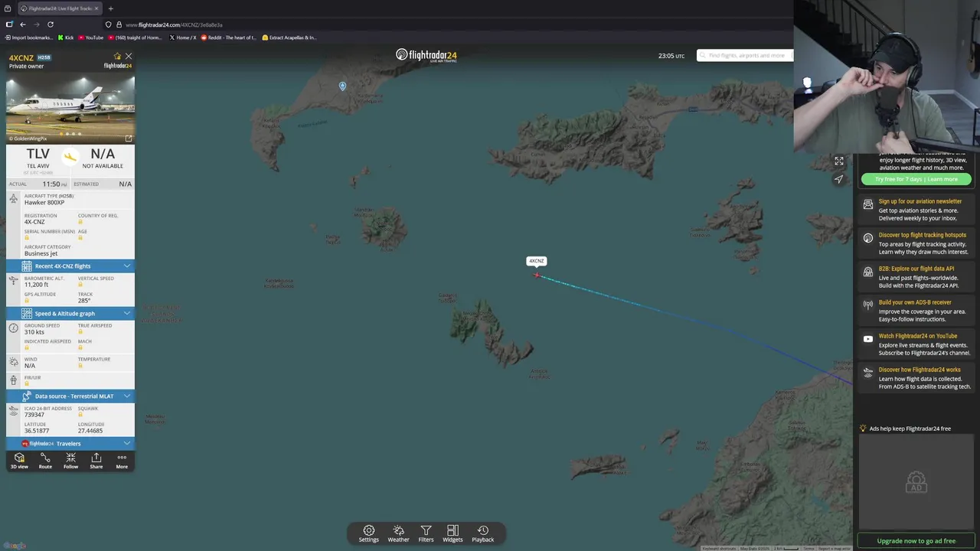
Task: Click the 310 kts ground speed value
Action: (x=34, y=332)
